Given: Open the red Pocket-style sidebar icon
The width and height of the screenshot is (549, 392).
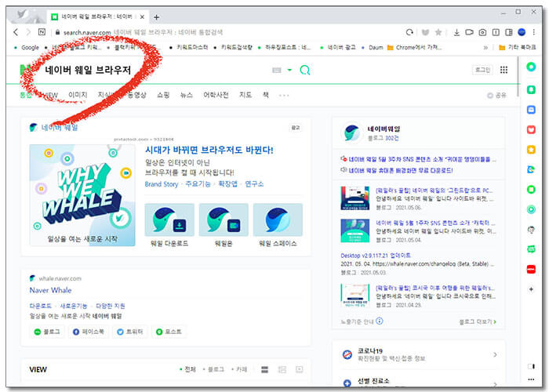Looking at the screenshot, I should click(x=531, y=130).
